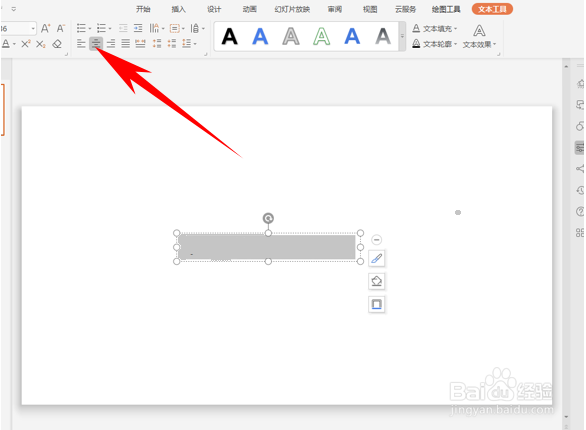Open font settings dialog launcher

tap(67, 55)
